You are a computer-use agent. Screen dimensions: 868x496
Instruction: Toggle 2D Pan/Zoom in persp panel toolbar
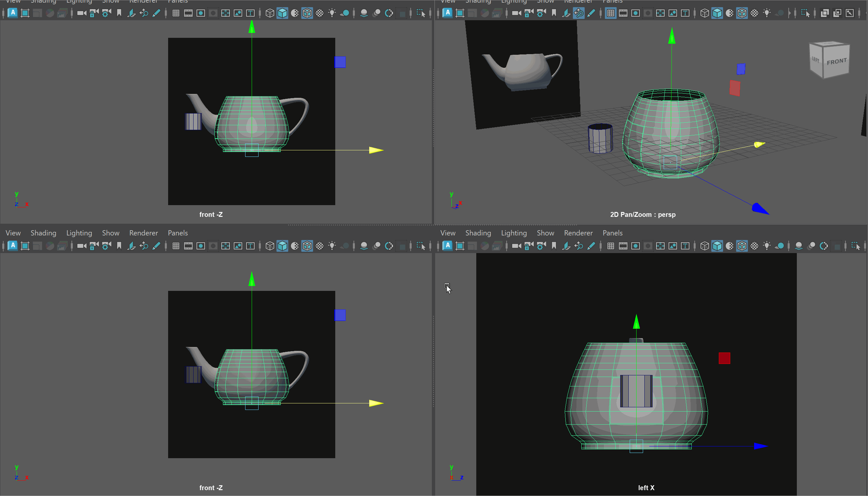click(x=578, y=13)
